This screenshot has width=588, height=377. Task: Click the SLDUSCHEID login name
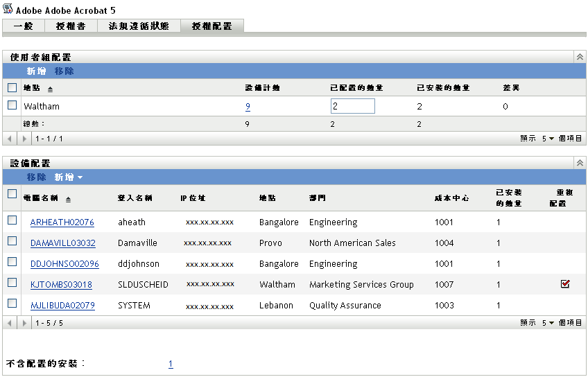pos(143,284)
